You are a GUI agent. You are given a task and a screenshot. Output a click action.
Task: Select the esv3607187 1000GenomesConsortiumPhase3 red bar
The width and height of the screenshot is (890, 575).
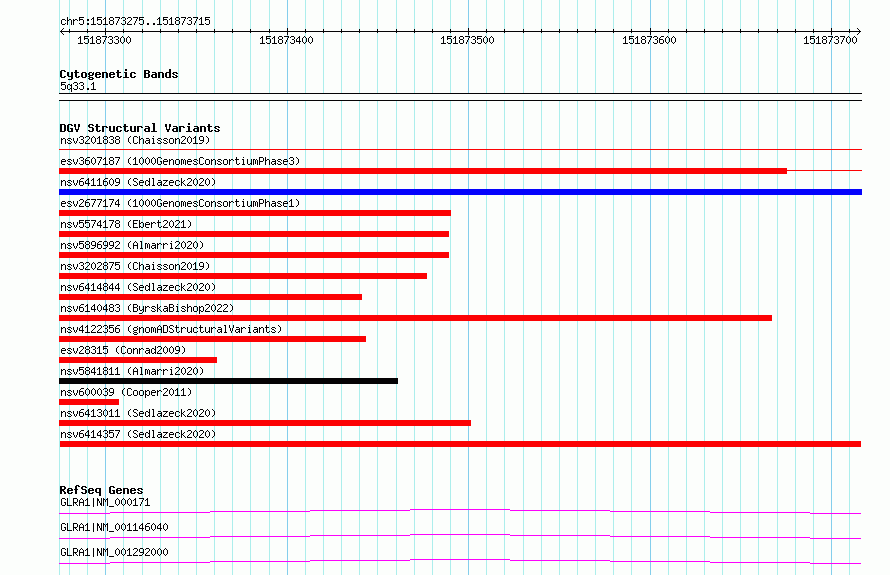click(423, 171)
